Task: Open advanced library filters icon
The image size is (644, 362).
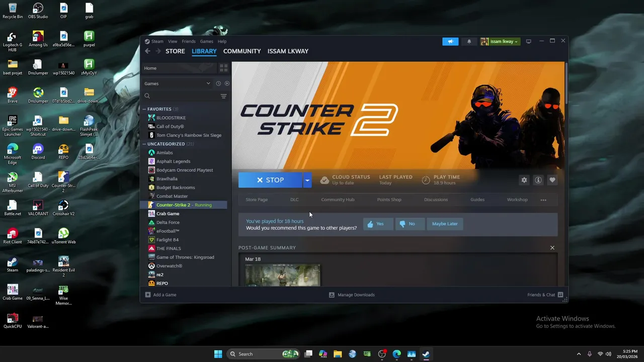Action: point(223,96)
